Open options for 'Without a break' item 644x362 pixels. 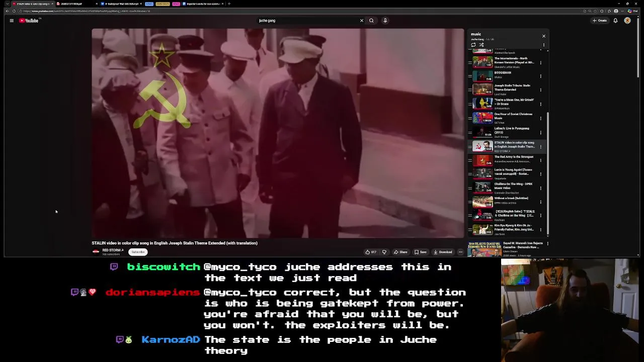(541, 202)
